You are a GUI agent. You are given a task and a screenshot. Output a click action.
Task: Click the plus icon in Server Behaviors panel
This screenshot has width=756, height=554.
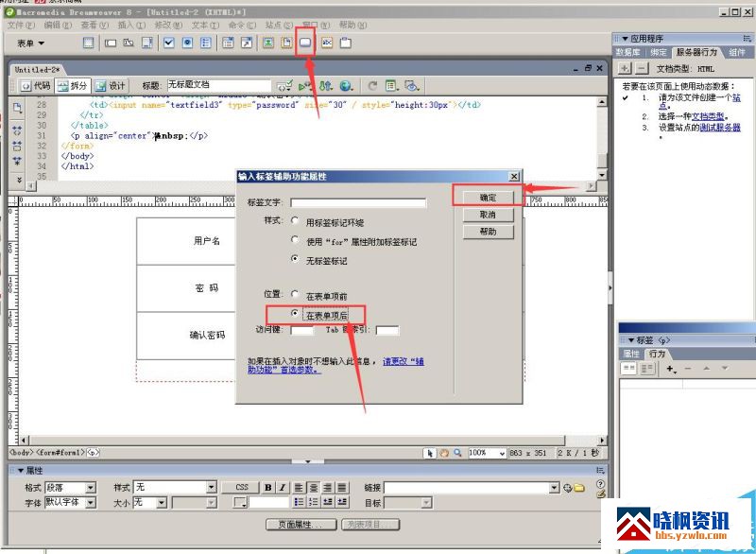[625, 69]
